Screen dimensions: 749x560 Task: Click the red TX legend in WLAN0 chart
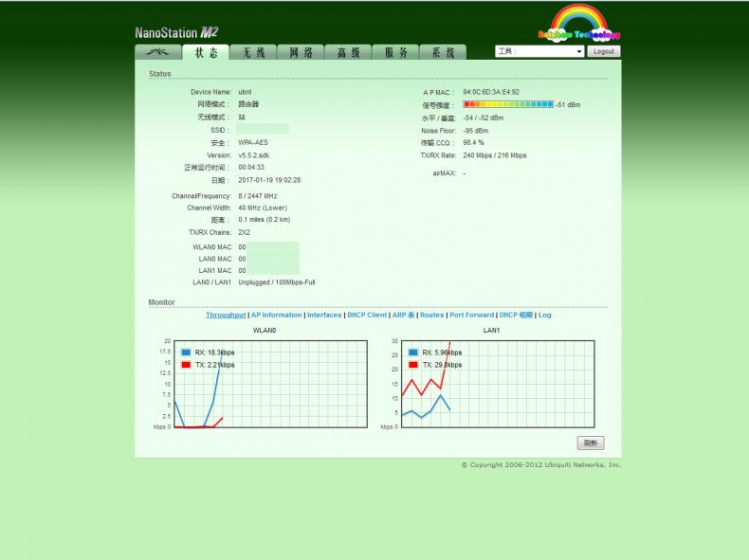coord(186,365)
